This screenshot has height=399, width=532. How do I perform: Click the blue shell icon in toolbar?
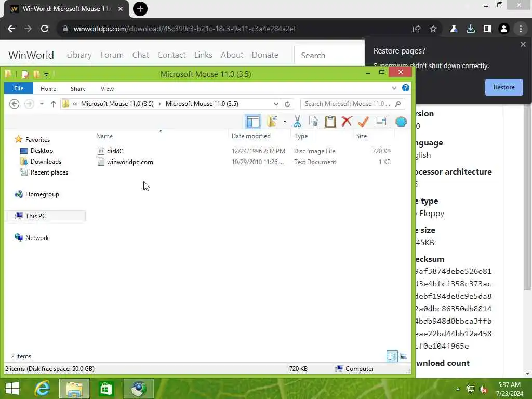click(401, 122)
